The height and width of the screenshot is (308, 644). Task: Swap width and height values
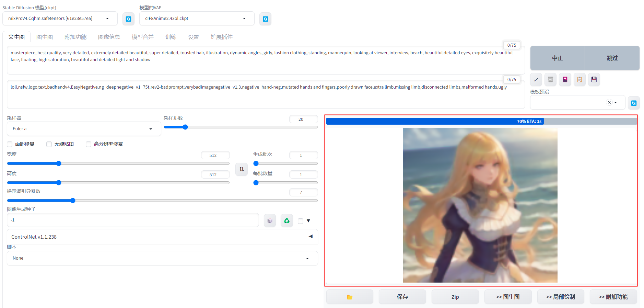coord(242,169)
